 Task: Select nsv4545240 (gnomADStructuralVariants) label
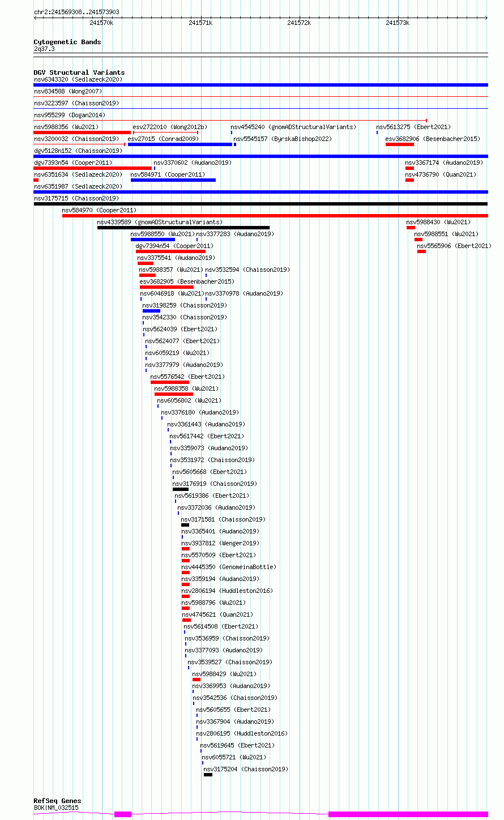click(x=293, y=127)
